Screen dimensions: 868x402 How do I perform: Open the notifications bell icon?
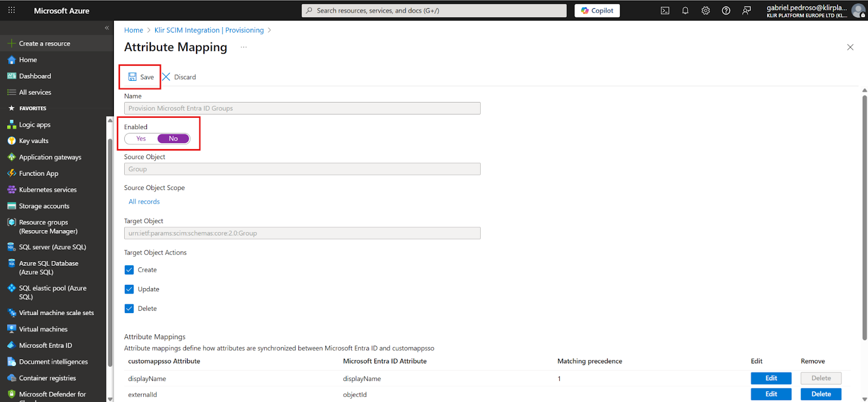[685, 11]
